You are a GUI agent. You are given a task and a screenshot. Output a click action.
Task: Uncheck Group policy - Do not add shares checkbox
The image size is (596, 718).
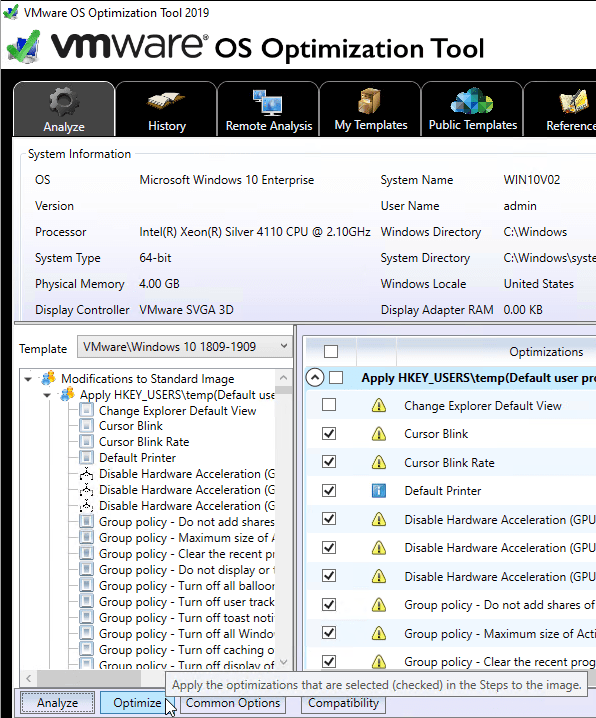(x=329, y=604)
